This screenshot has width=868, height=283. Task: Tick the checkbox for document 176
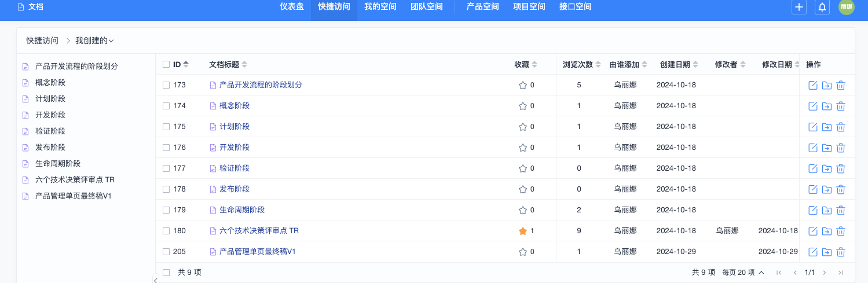coord(166,148)
